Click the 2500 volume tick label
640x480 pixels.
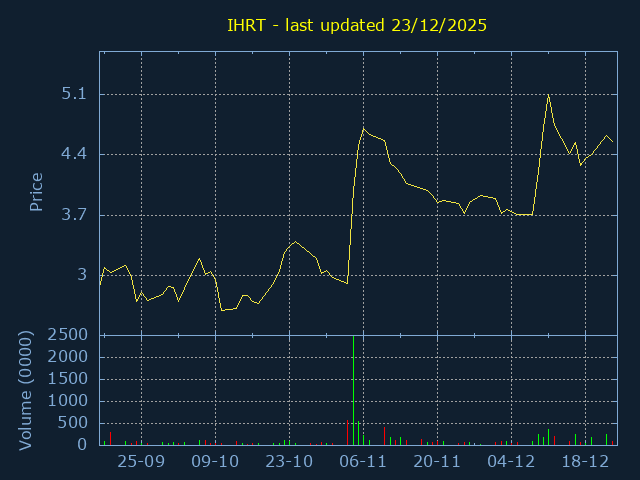(68, 335)
